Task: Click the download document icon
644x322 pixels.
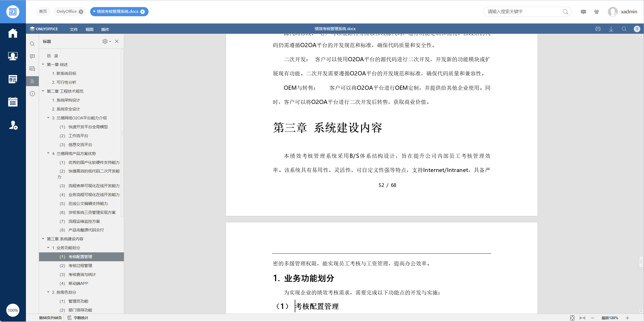Action: point(611,29)
